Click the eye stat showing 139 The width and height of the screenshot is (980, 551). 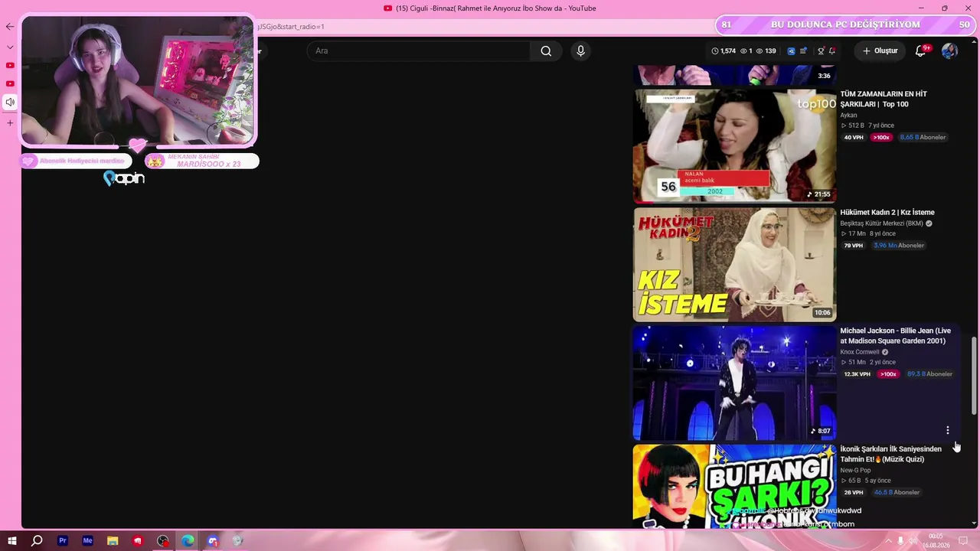coord(766,51)
